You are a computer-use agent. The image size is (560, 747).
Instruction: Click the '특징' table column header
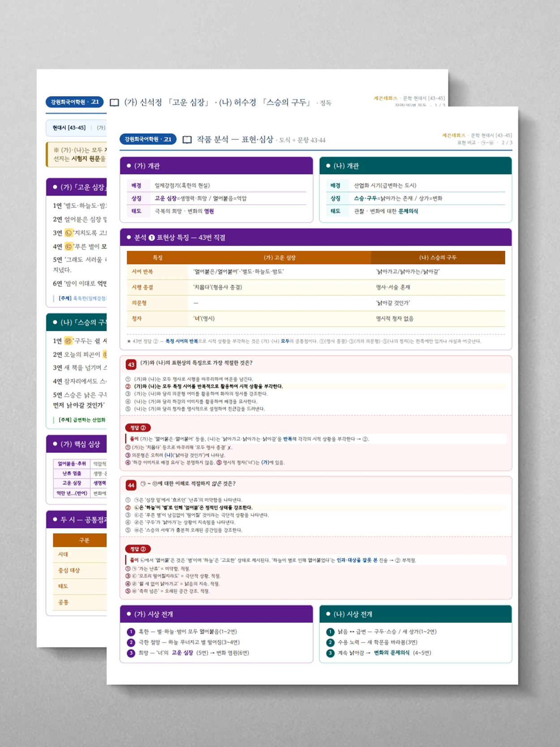[158, 258]
